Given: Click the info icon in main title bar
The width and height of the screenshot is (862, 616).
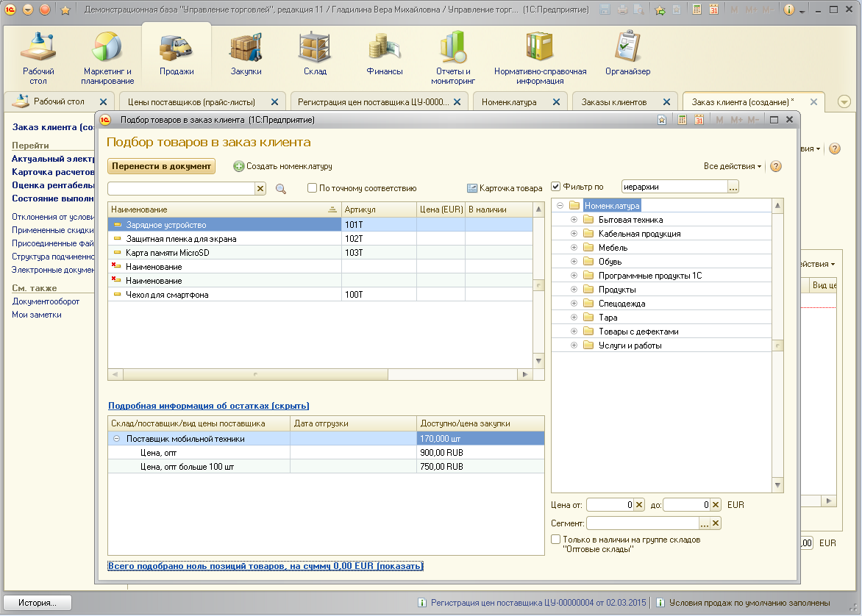Looking at the screenshot, I should click(789, 10).
